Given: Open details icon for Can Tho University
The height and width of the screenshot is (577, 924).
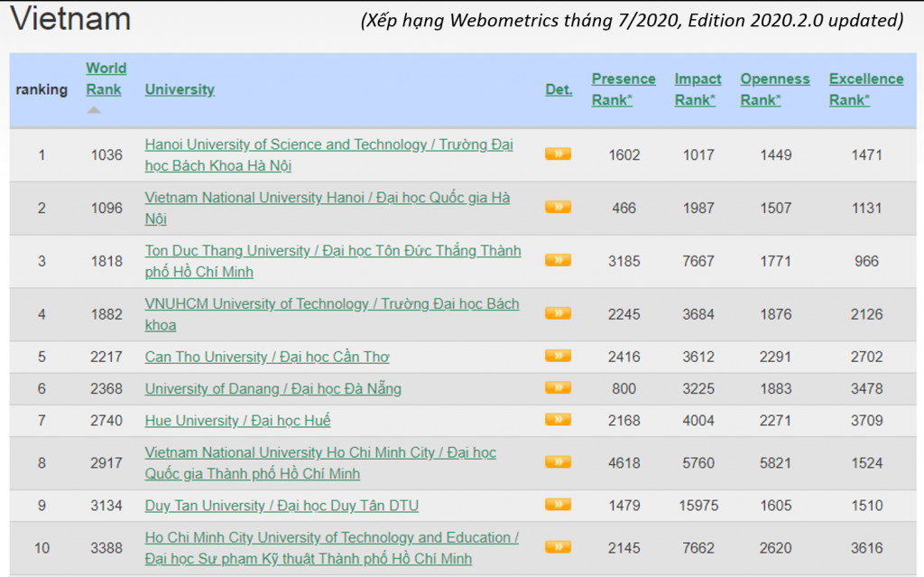Looking at the screenshot, I should 558,357.
